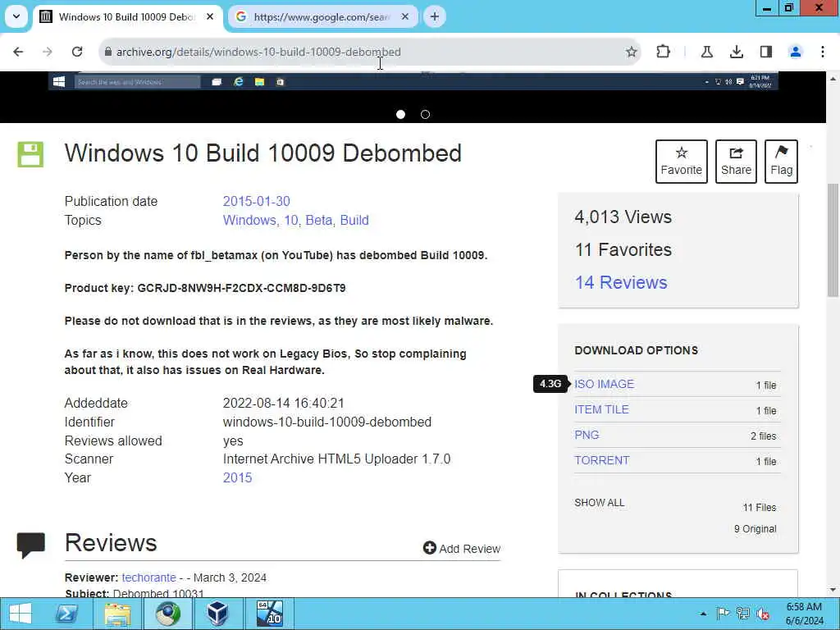Open the Year 2015 link

(237, 478)
